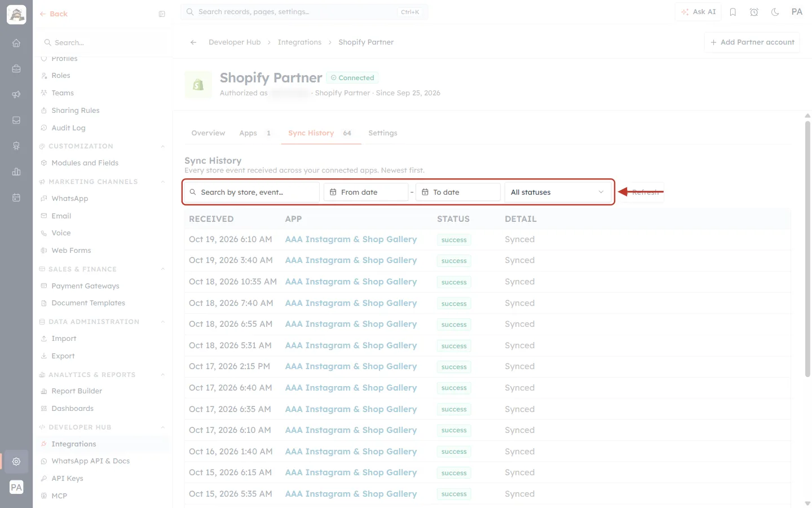Screen dimensions: 812x508
Task: Toggle dark mode moon icon
Action: pyautogui.click(x=775, y=12)
